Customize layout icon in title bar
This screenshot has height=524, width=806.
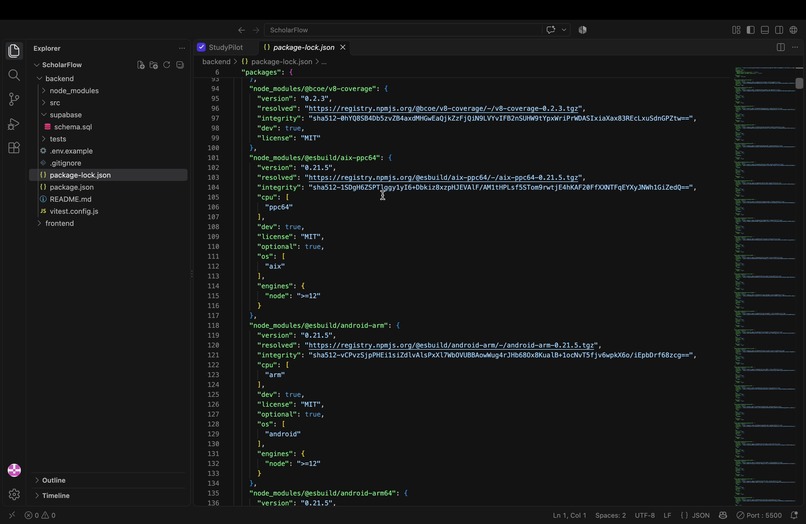coord(736,30)
